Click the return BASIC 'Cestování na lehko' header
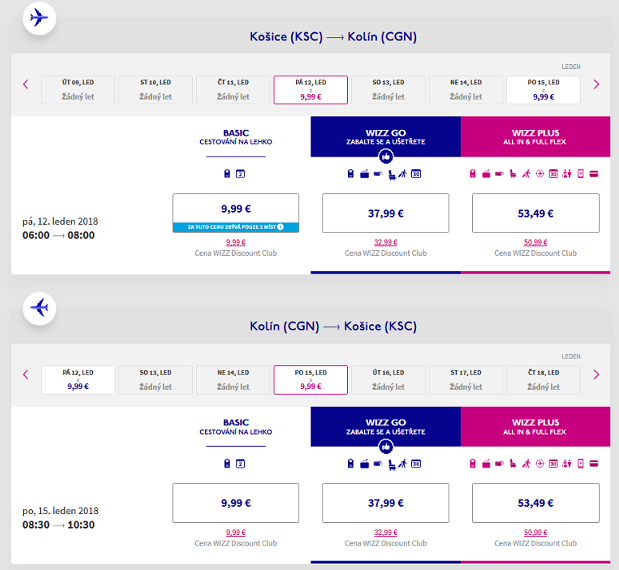Image resolution: width=619 pixels, height=570 pixels. pos(236,427)
